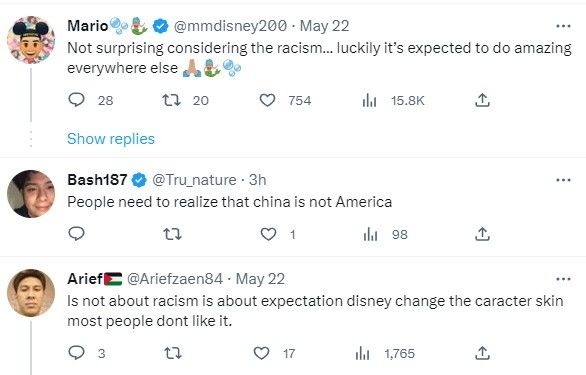Image resolution: width=586 pixels, height=375 pixels.
Task: Like Bash187's tweet with 1 like
Action: tap(268, 234)
